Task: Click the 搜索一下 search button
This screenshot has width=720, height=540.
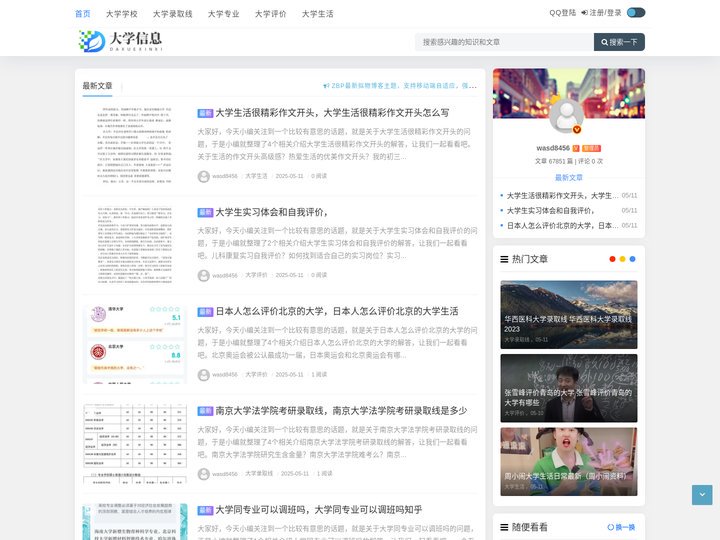Action: pyautogui.click(x=619, y=42)
